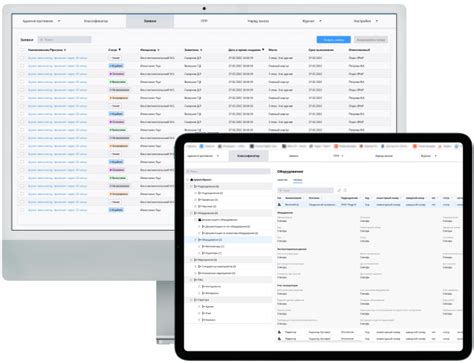Collapse the Мероприятия group in the tree

tap(191, 260)
